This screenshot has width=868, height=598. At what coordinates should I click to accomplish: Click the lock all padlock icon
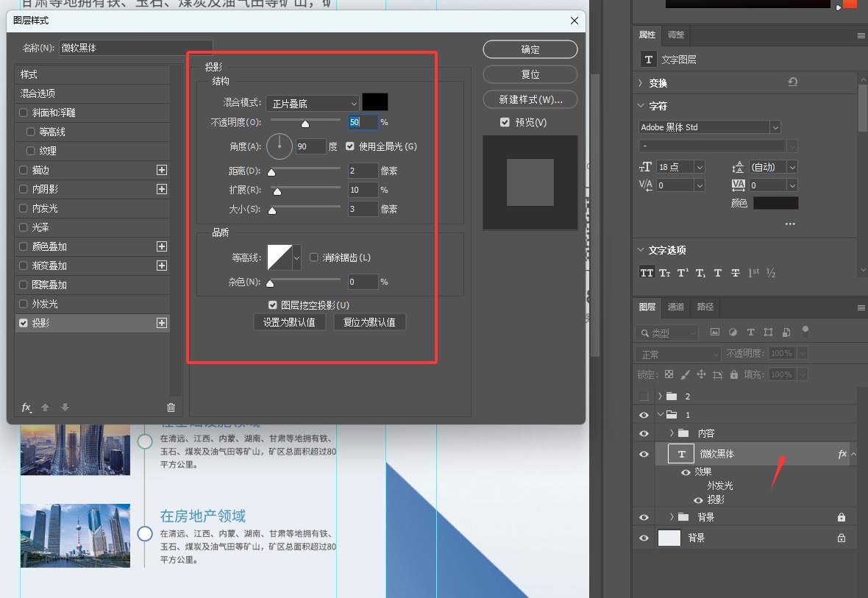click(x=734, y=374)
